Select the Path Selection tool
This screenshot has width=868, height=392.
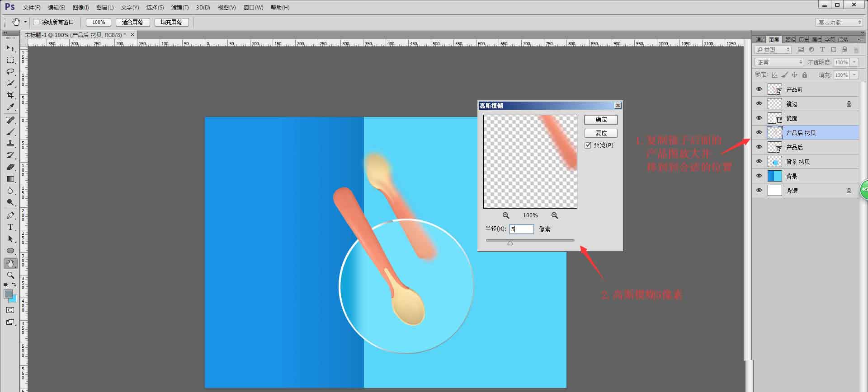pos(10,239)
